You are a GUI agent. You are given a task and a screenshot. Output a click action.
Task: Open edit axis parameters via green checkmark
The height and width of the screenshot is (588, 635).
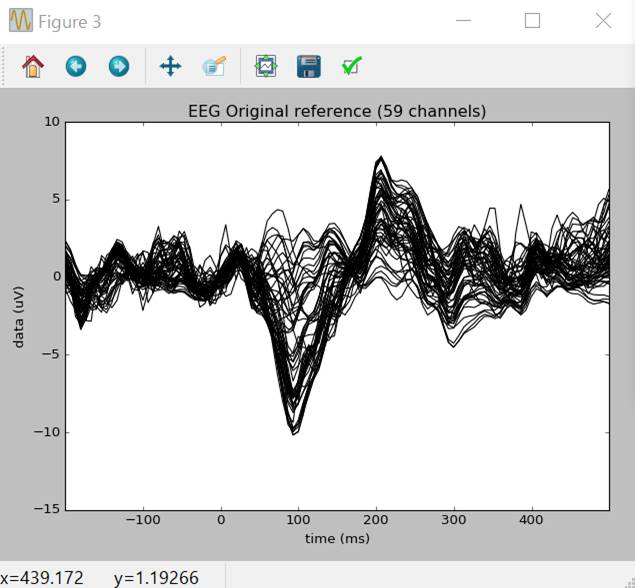point(351,67)
